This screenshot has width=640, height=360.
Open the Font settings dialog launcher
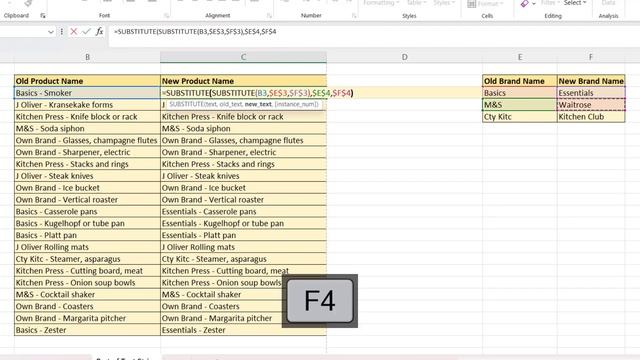click(166, 16)
